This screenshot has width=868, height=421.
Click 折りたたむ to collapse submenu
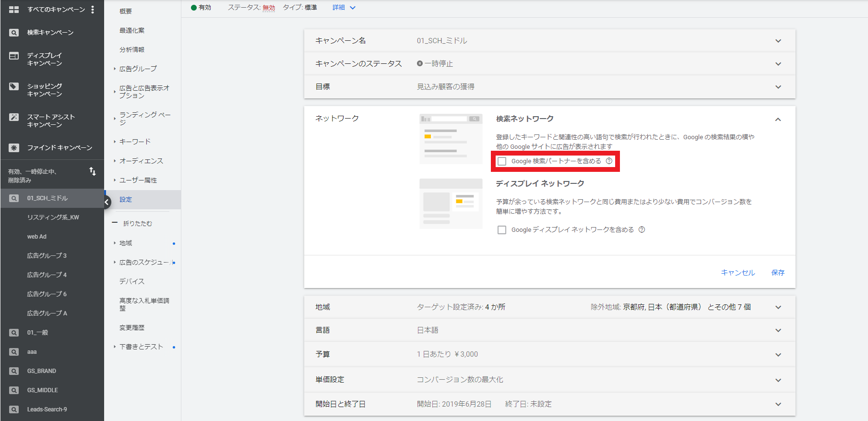pos(137,224)
